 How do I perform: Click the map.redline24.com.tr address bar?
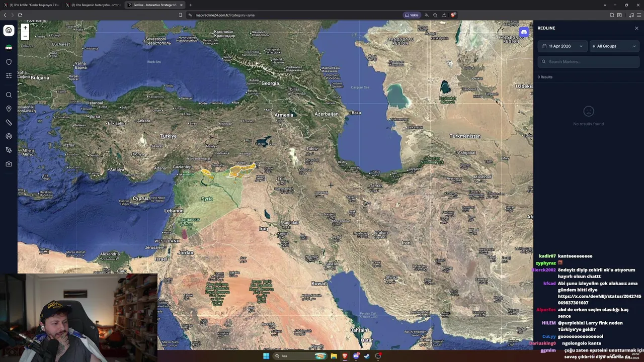pos(297,15)
